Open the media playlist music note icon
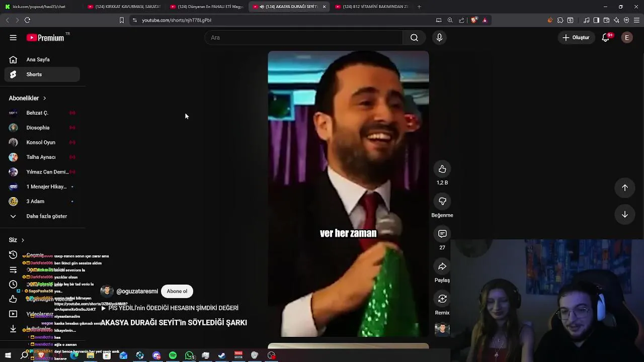The height and width of the screenshot is (362, 644). (x=586, y=20)
